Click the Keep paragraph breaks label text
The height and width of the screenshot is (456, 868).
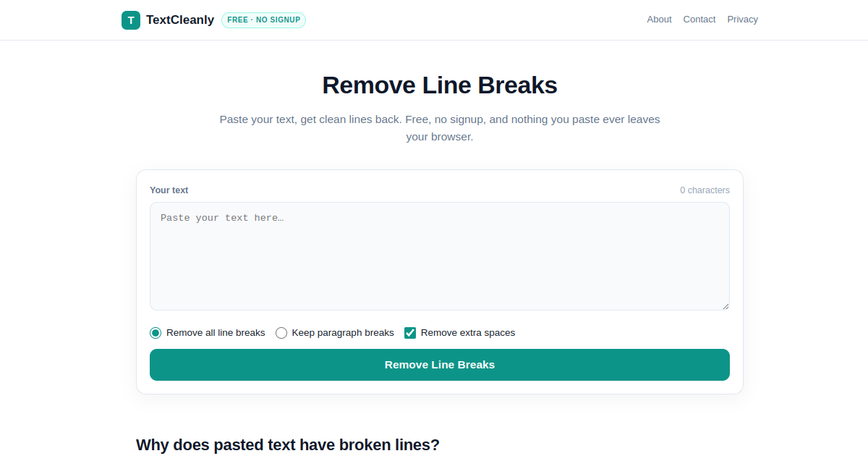343,333
